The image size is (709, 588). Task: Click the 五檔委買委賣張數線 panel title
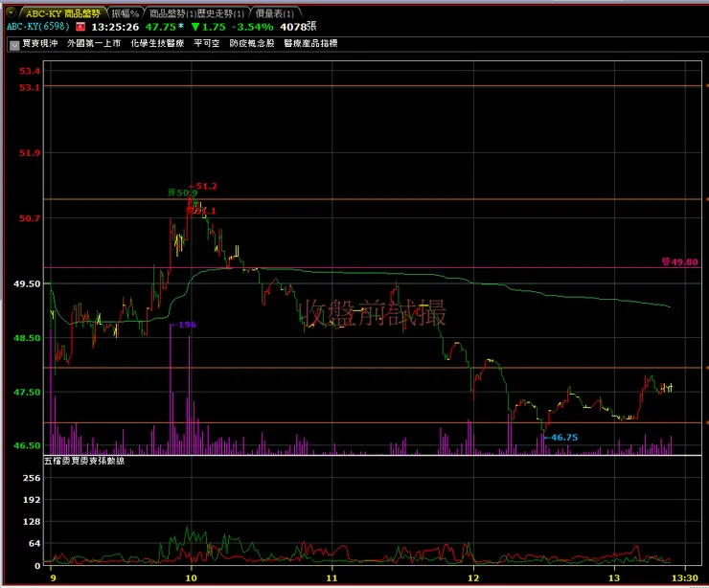(84, 461)
